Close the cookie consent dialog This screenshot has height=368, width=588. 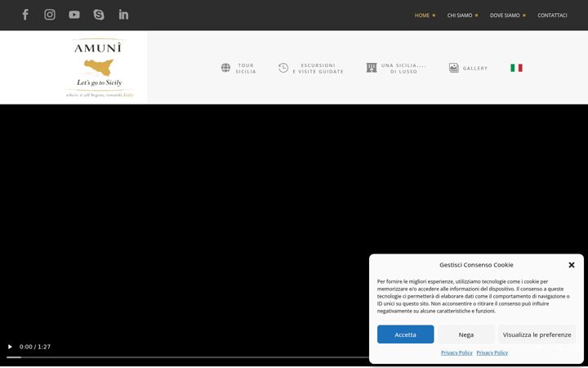[x=571, y=265]
